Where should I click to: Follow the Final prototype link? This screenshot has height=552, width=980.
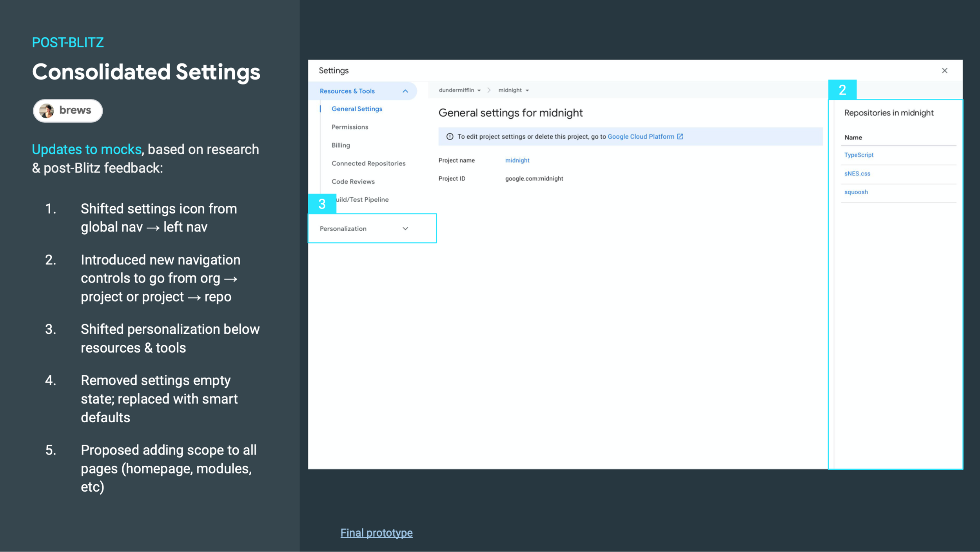(376, 533)
